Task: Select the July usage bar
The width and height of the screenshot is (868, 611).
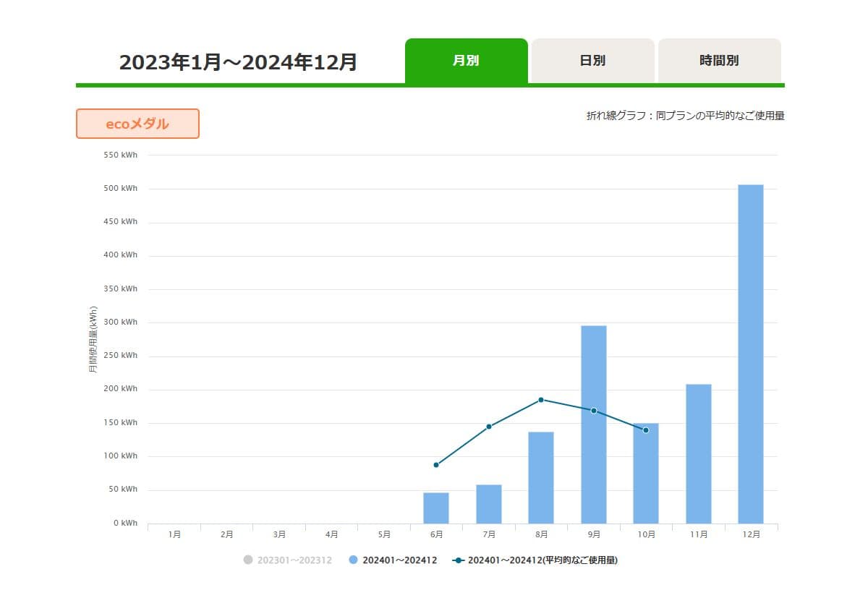Action: point(489,504)
